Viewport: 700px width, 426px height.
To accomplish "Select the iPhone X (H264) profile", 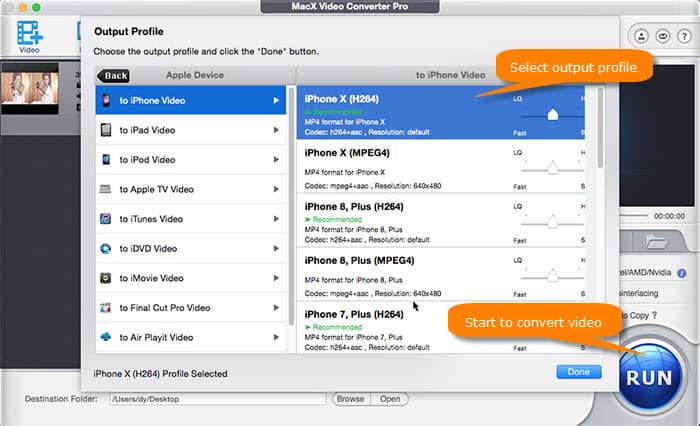I will [x=441, y=113].
